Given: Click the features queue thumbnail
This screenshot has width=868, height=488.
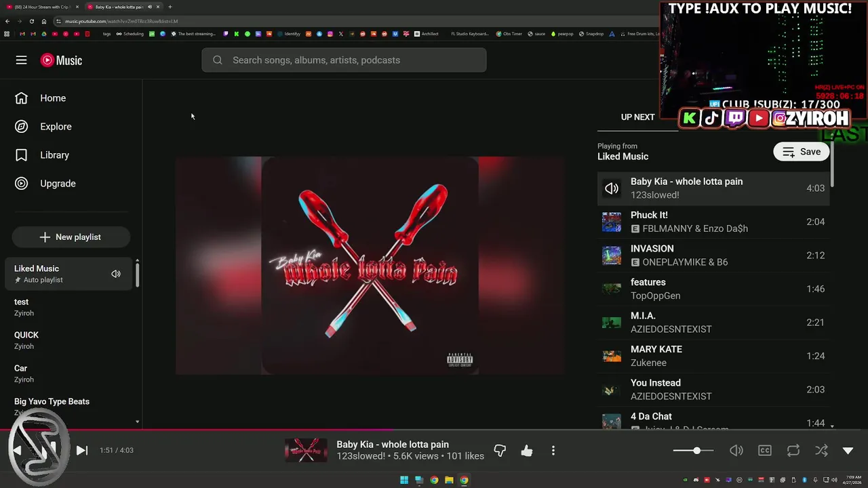Looking at the screenshot, I should coord(612,289).
